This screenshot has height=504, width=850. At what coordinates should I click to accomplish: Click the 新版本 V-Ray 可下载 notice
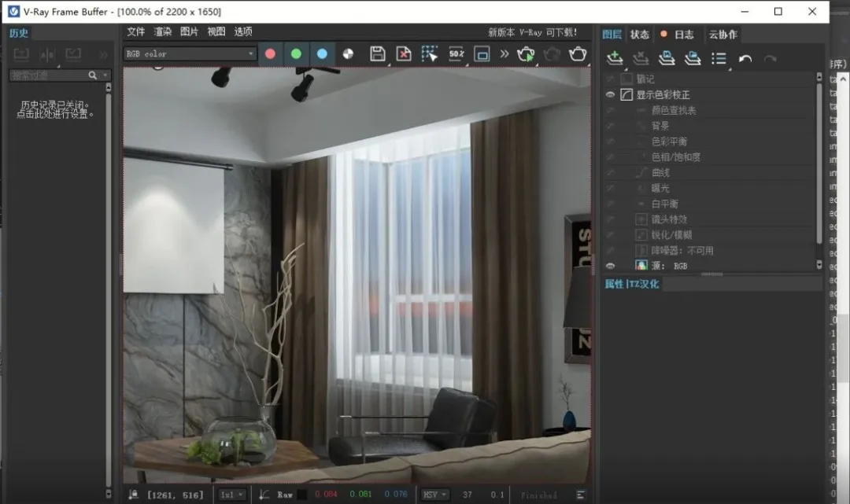coord(532,32)
